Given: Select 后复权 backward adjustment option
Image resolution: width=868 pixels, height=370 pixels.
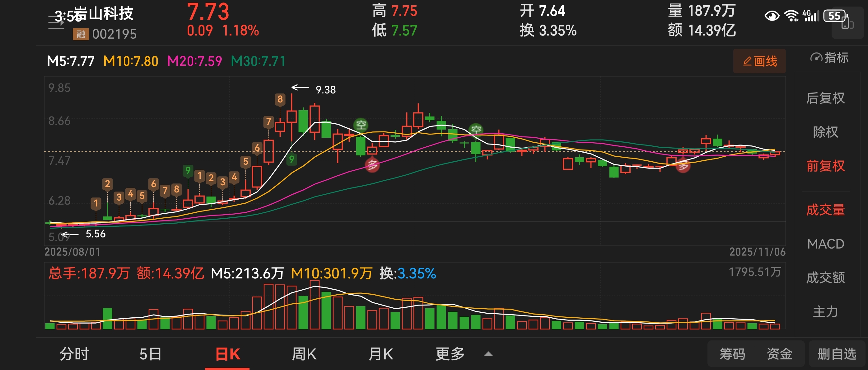Looking at the screenshot, I should [x=825, y=98].
